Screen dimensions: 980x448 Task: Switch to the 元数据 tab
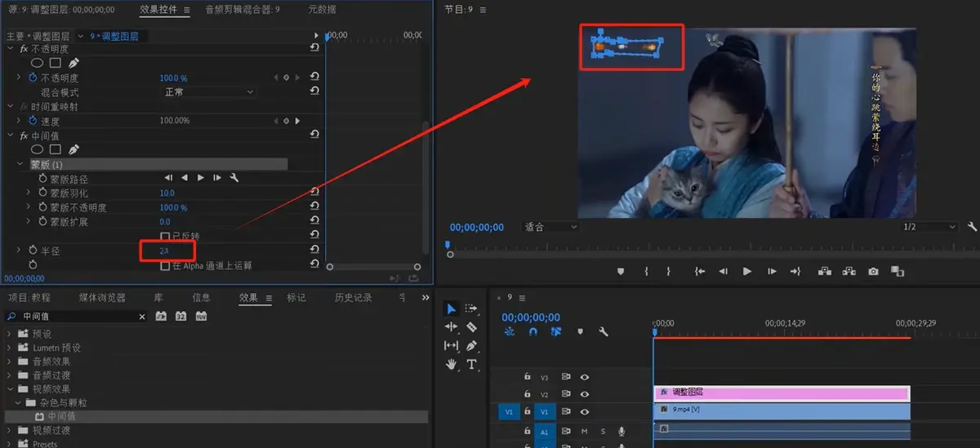[x=322, y=10]
